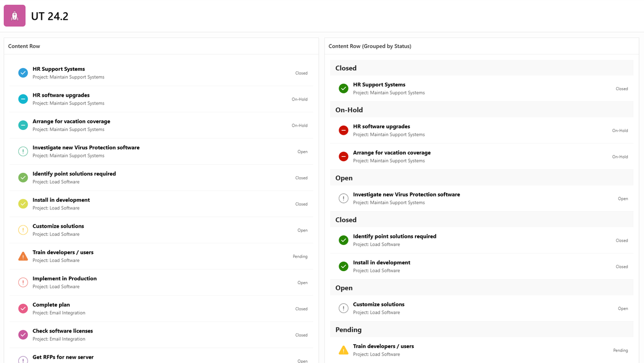Click gray exclamation icon for Customize solutions, grouped panel
Viewport: 644px width, 363px height.
click(x=343, y=308)
